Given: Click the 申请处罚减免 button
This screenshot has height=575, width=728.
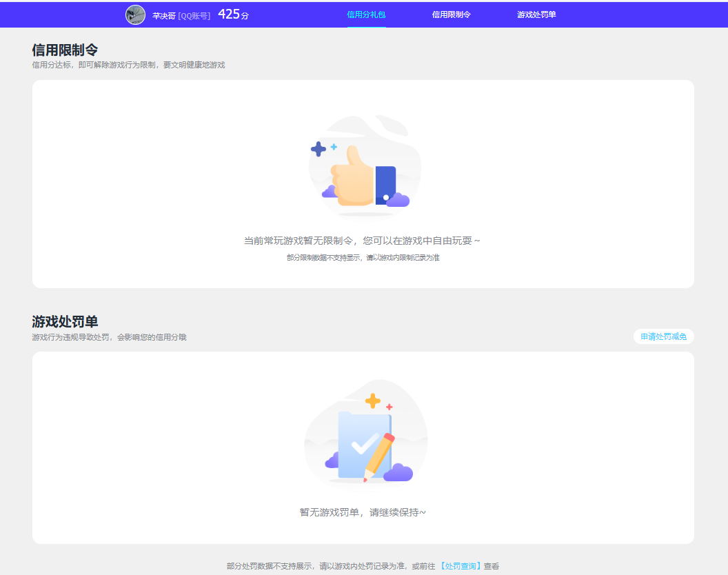Looking at the screenshot, I should tap(663, 336).
